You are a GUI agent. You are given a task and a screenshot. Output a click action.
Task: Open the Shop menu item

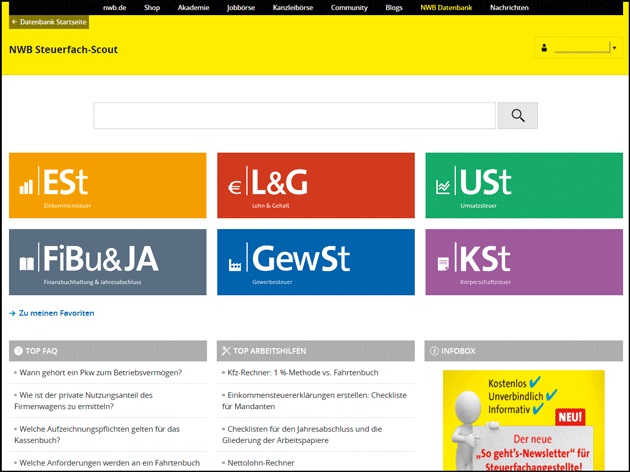point(152,7)
